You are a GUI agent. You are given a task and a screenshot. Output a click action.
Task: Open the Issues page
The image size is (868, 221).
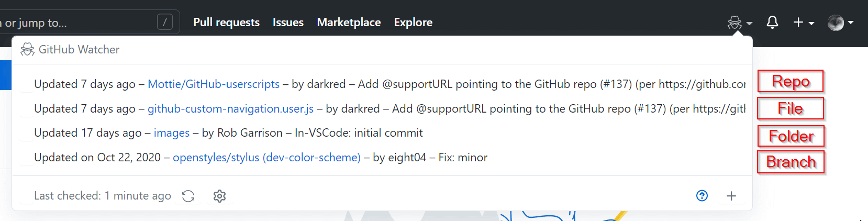(x=288, y=23)
